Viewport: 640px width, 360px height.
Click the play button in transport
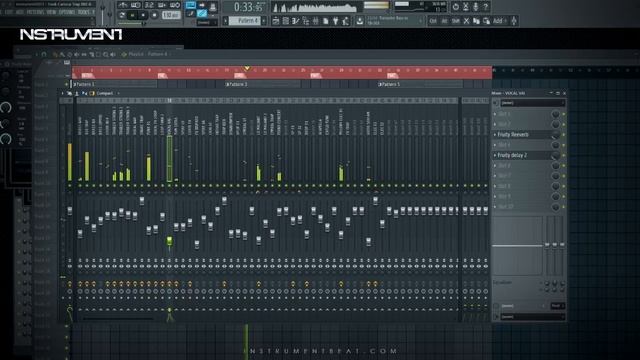point(132,15)
